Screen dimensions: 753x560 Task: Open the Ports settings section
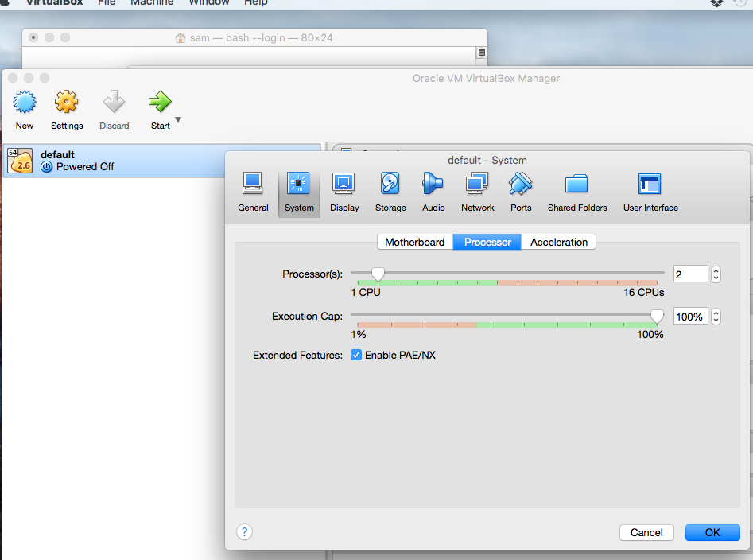[521, 192]
